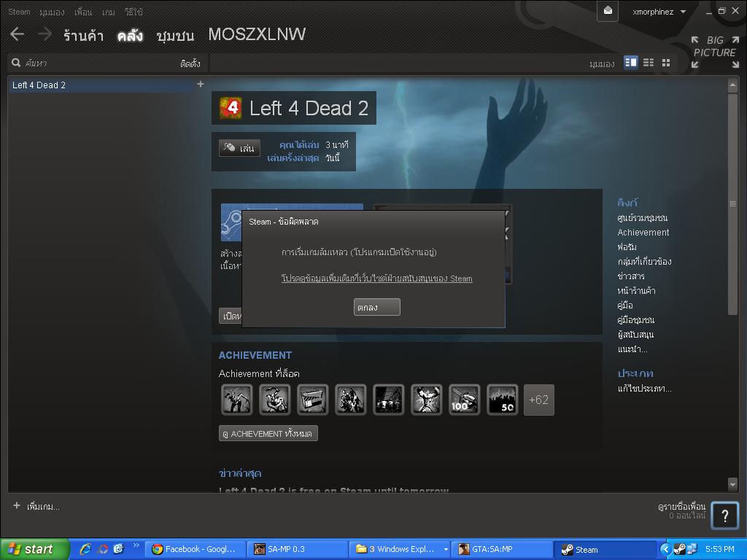The image size is (747, 560).
Task: Go to the Store tab (ร้านค้า)
Action: coord(83,36)
